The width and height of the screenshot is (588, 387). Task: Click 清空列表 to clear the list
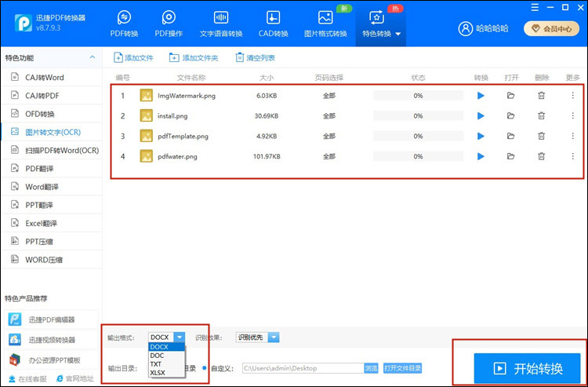pyautogui.click(x=256, y=58)
